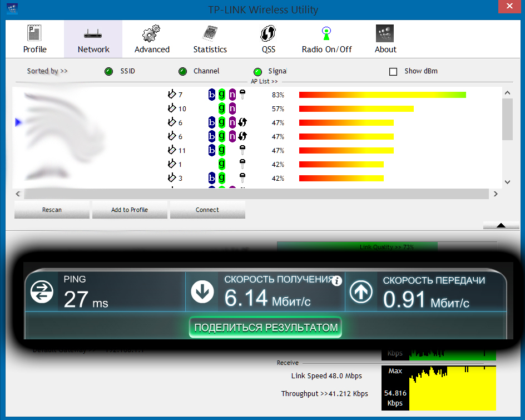
Task: Open the QSS tab
Action: 268,39
